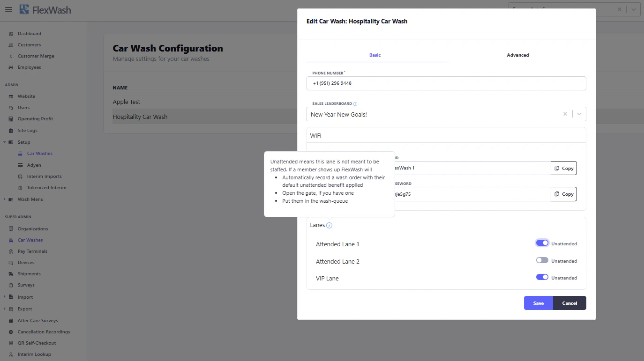This screenshot has width=644, height=361.
Task: Expand the Import section
Action: pos(5,297)
